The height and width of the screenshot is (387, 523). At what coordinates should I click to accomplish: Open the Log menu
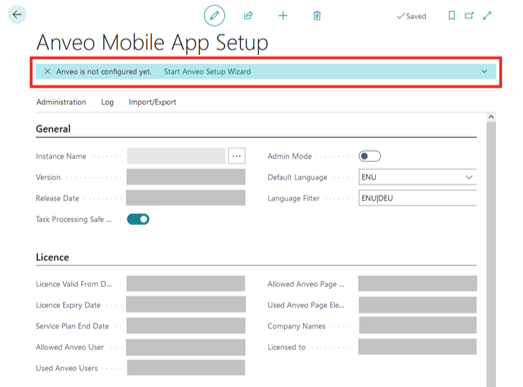pyautogui.click(x=107, y=102)
